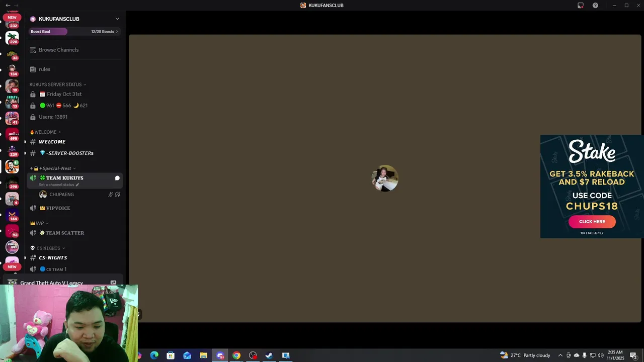Click CHUPAENG's avatar in the call view

pos(385,178)
